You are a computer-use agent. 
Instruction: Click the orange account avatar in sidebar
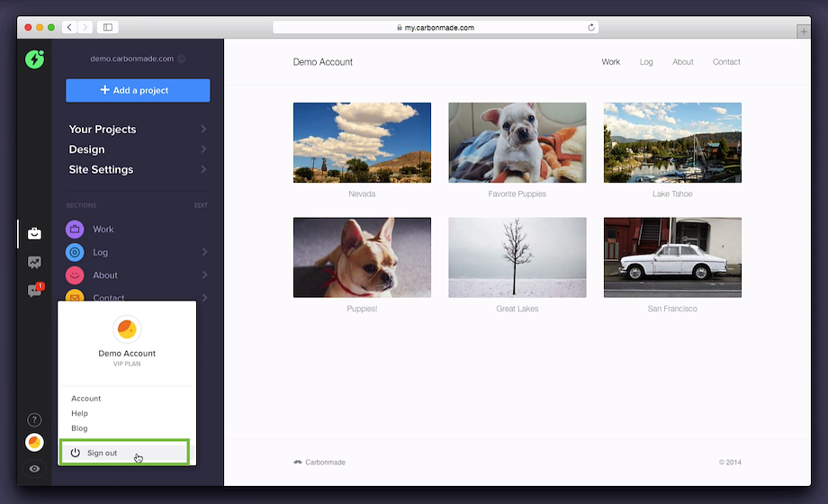point(34,442)
